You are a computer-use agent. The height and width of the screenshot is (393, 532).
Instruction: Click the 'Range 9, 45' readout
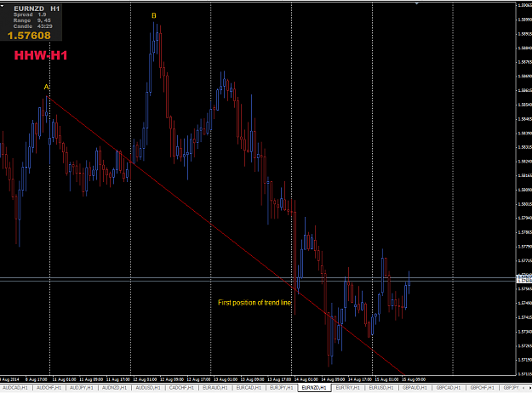pyautogui.click(x=31, y=20)
